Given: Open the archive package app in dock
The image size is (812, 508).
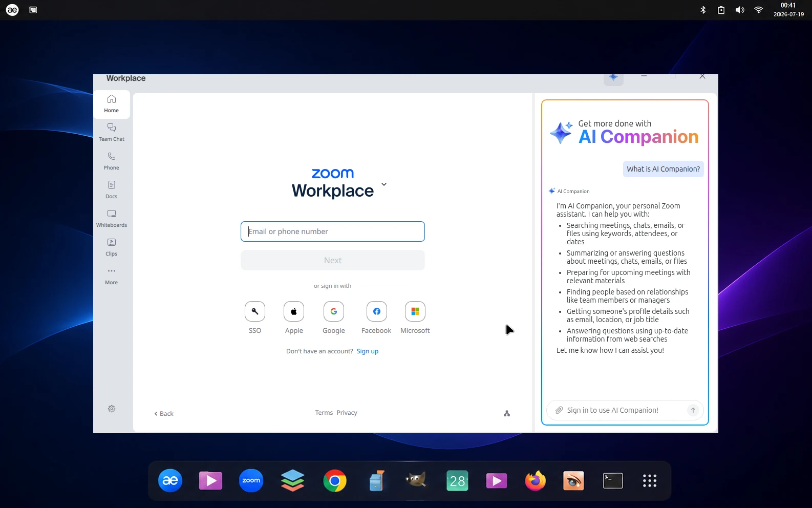Looking at the screenshot, I should [376, 481].
